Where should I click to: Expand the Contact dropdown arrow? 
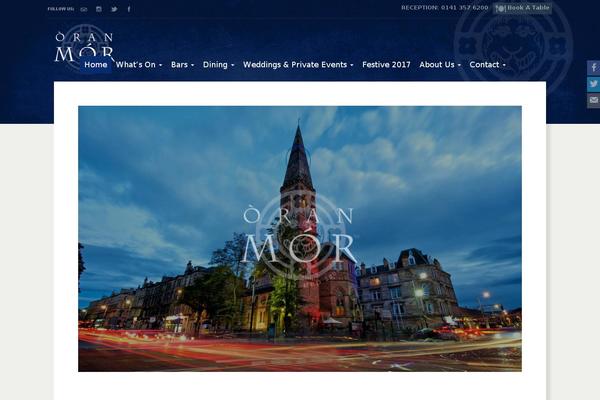point(504,65)
